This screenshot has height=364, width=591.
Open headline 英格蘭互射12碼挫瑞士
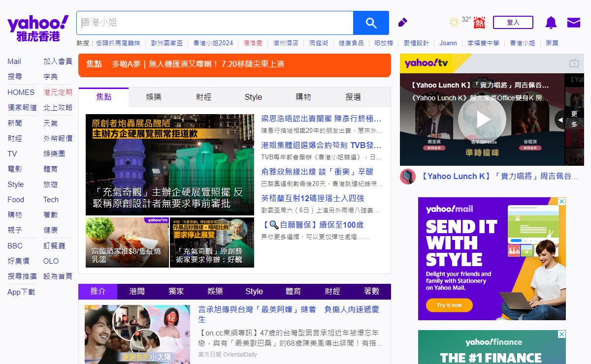click(312, 198)
